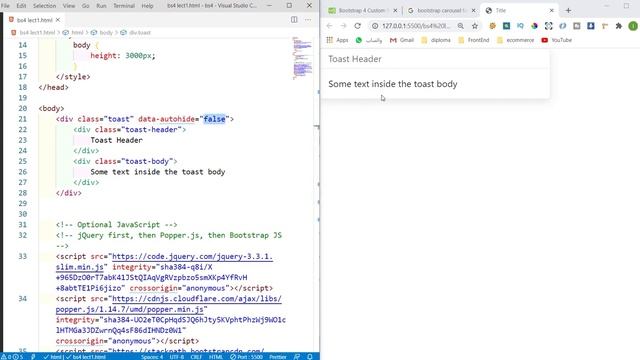The image size is (640, 360).
Task: Click the blue parentheses extension icon
Action: tap(563, 26)
